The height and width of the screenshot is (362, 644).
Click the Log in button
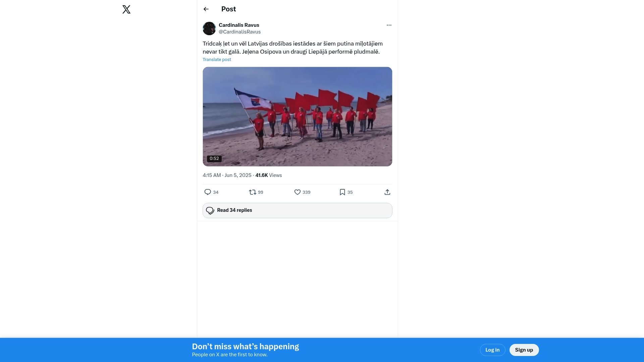492,350
